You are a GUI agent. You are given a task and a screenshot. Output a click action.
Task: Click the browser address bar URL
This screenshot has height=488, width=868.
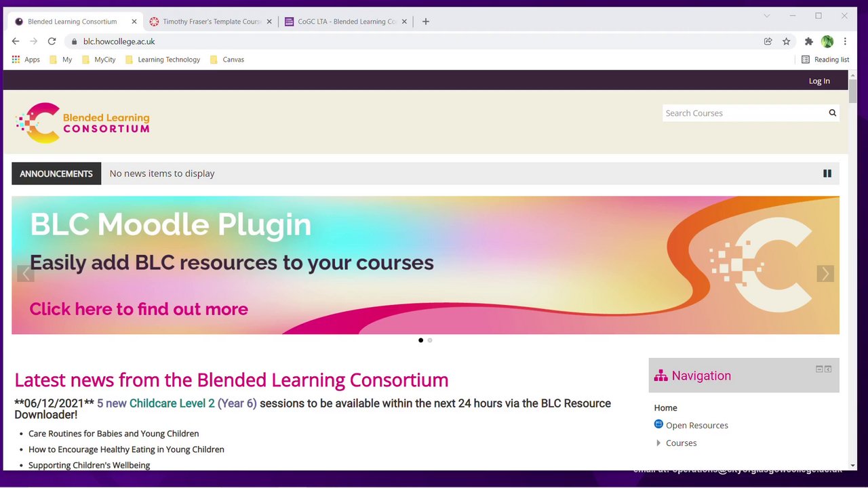119,41
